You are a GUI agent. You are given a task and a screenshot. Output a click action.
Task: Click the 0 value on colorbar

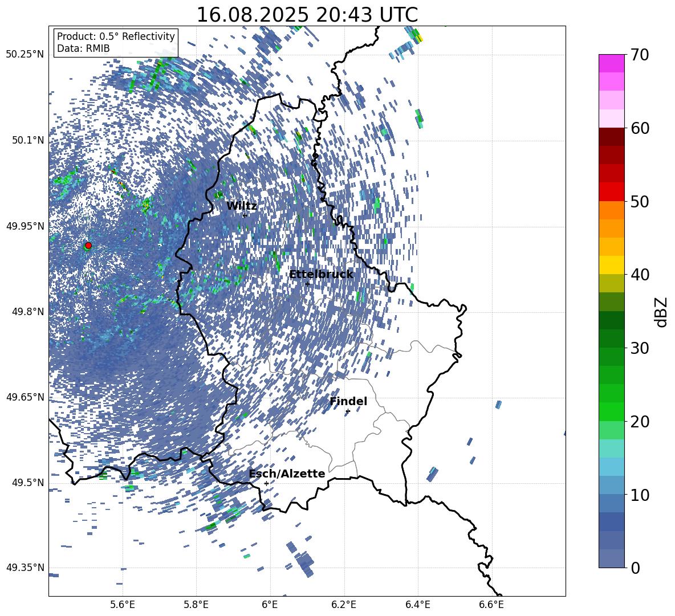pos(635,568)
